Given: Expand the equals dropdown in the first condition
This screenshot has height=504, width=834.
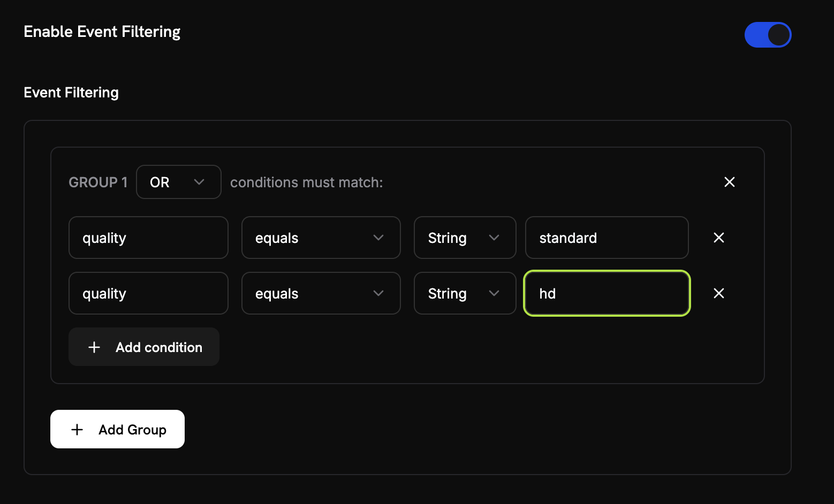Looking at the screenshot, I should [x=321, y=238].
